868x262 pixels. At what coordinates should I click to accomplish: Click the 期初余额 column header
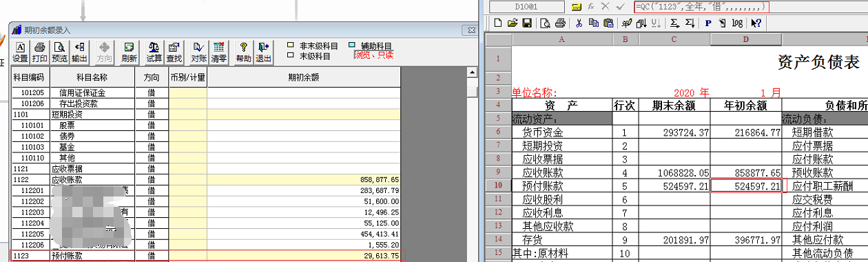coord(303,78)
